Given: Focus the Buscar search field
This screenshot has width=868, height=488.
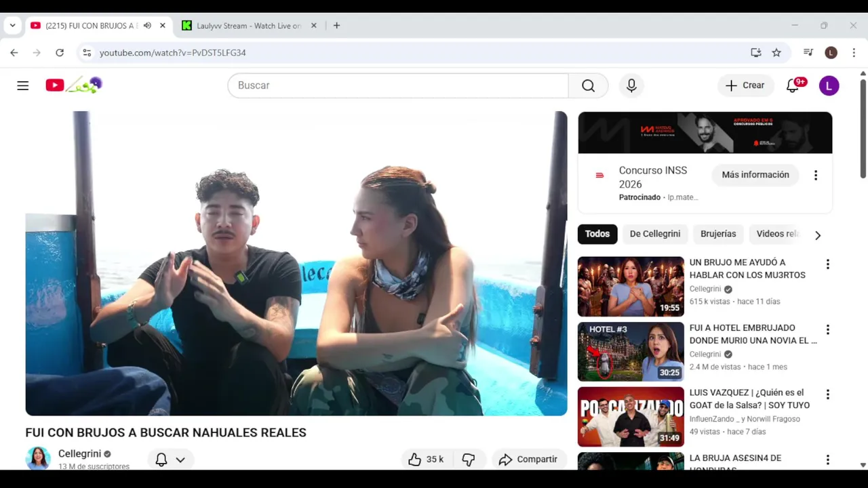Looking at the screenshot, I should 398,85.
